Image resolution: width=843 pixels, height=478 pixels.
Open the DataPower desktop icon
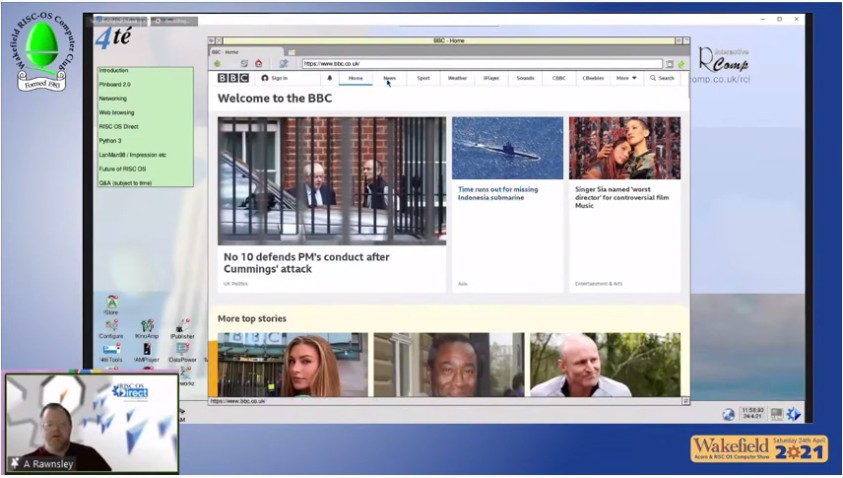[182, 352]
